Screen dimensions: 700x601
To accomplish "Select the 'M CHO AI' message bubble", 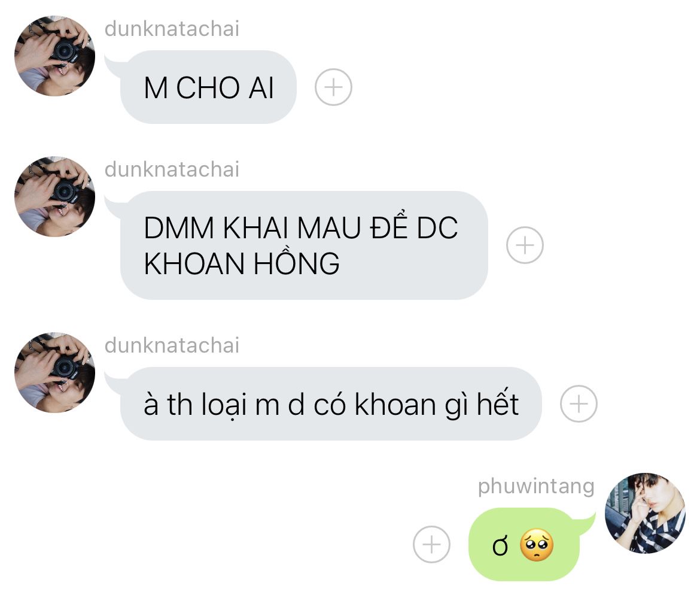I will click(208, 87).
